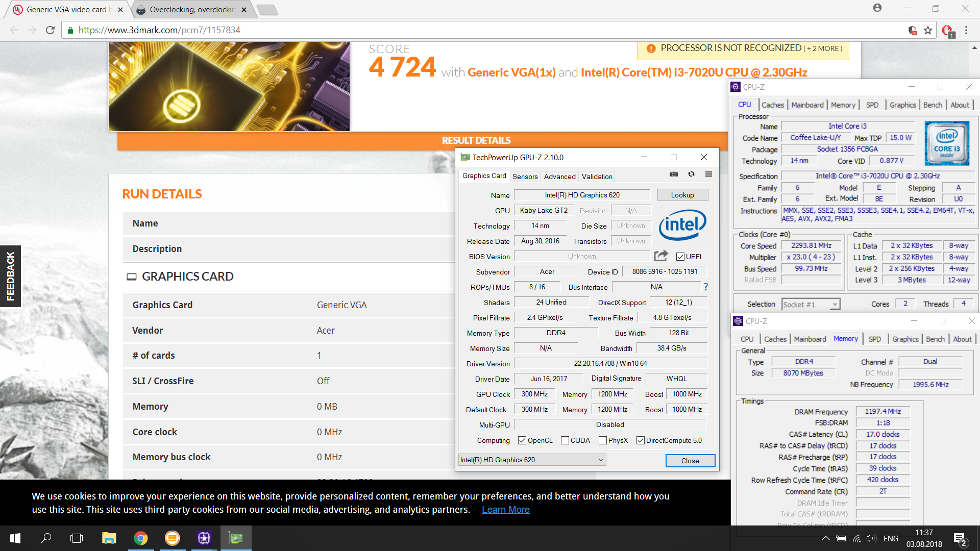Bookmark page with the star icon

[928, 30]
